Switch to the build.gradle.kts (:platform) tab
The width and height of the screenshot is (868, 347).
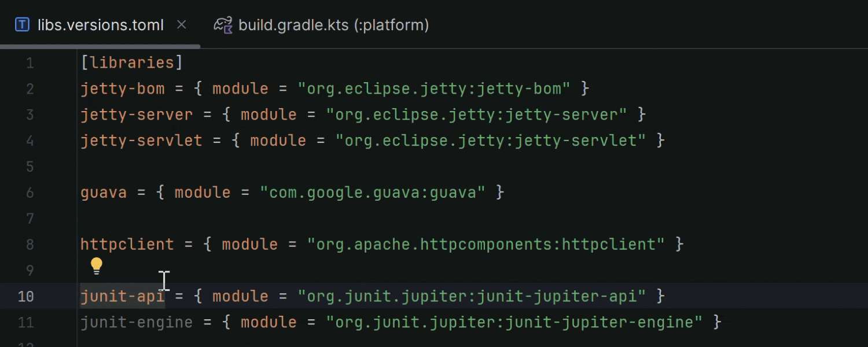[x=333, y=25]
